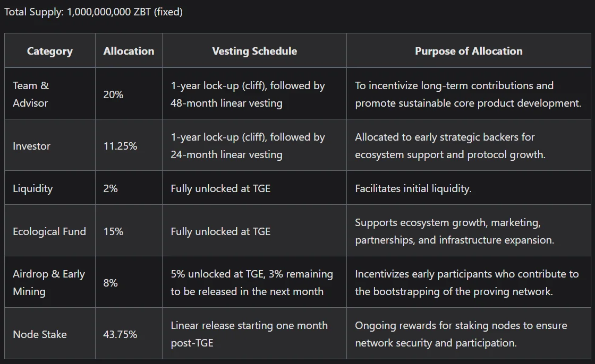Image resolution: width=595 pixels, height=364 pixels.
Task: Click the 2% allocation value
Action: tap(110, 188)
